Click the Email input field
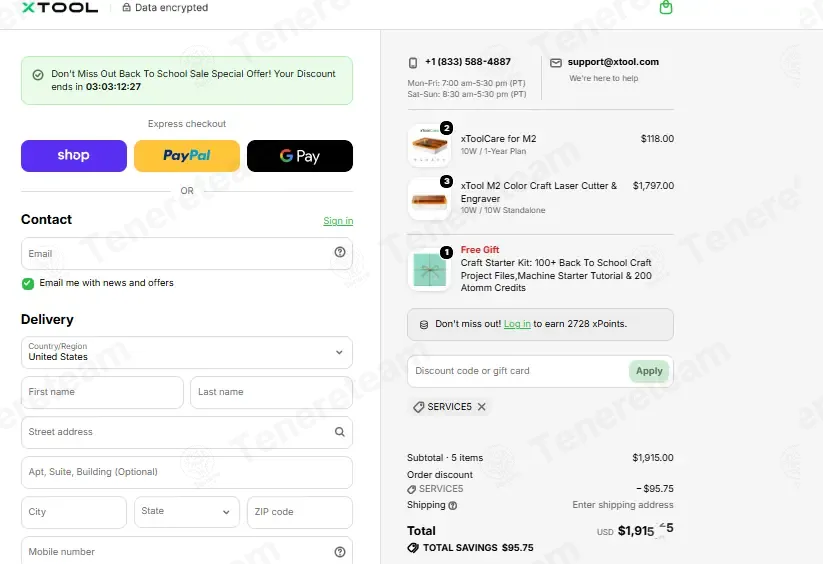Screen dimensions: 823x564 tap(187, 253)
